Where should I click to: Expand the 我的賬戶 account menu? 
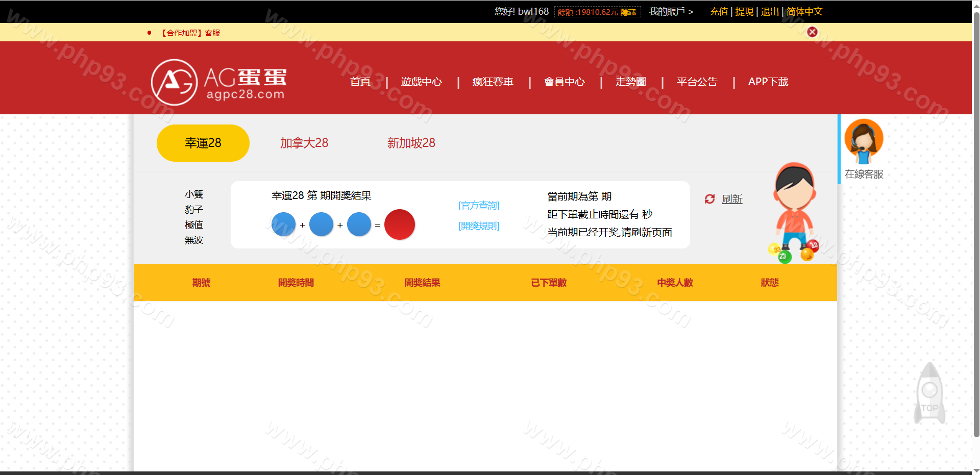coord(671,12)
